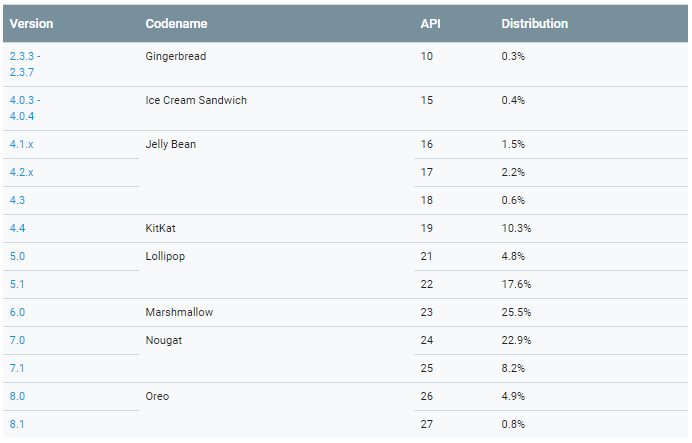692x443 pixels.
Task: Click the 7.0 Nougat version link
Action: click(17, 341)
